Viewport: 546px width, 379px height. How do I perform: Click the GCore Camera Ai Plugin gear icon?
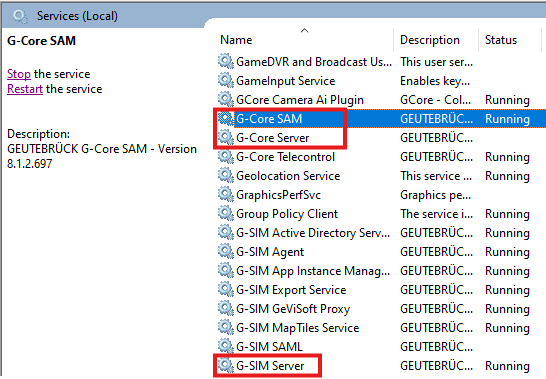coord(226,100)
